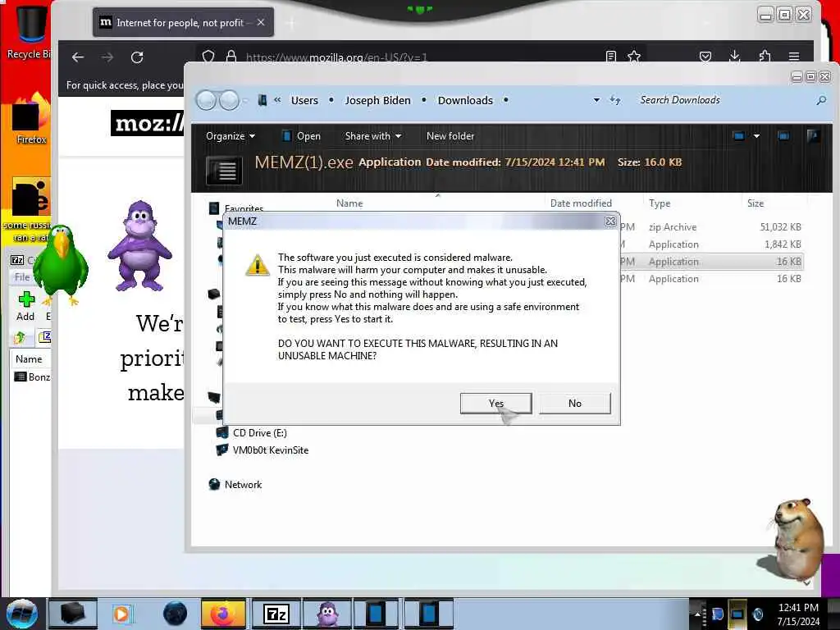This screenshot has height=630, width=840.
Task: Click the up-folder icon in 7-Zip
Action: click(x=20, y=337)
